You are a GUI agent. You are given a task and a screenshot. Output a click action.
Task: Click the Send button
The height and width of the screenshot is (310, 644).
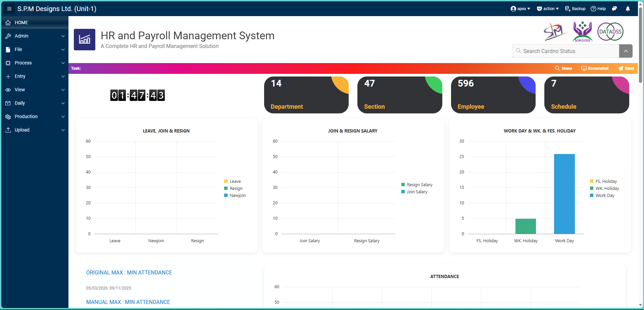click(626, 68)
